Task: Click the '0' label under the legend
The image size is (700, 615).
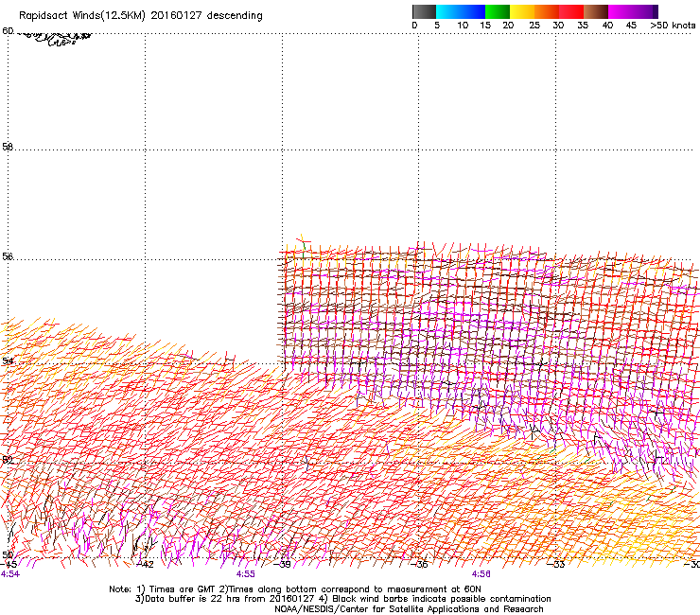Action: click(414, 26)
